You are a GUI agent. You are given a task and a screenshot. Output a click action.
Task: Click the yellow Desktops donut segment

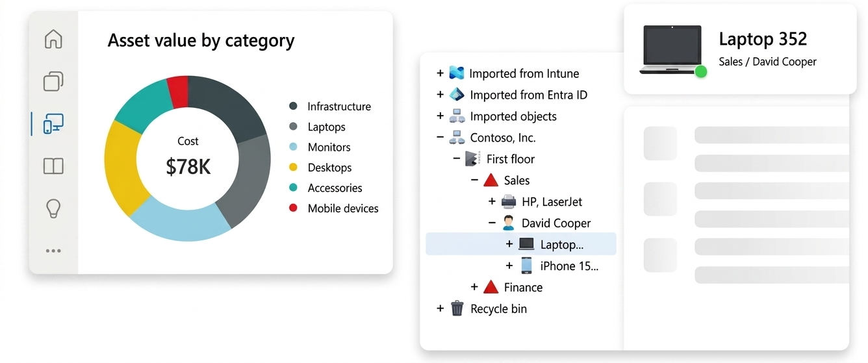(123, 169)
